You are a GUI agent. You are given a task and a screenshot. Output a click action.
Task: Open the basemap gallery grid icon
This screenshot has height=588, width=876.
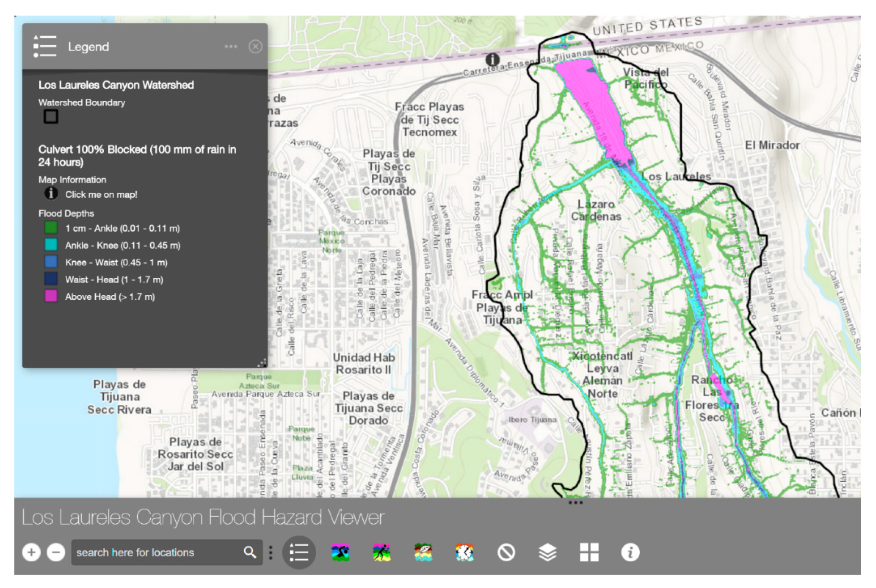(x=589, y=552)
